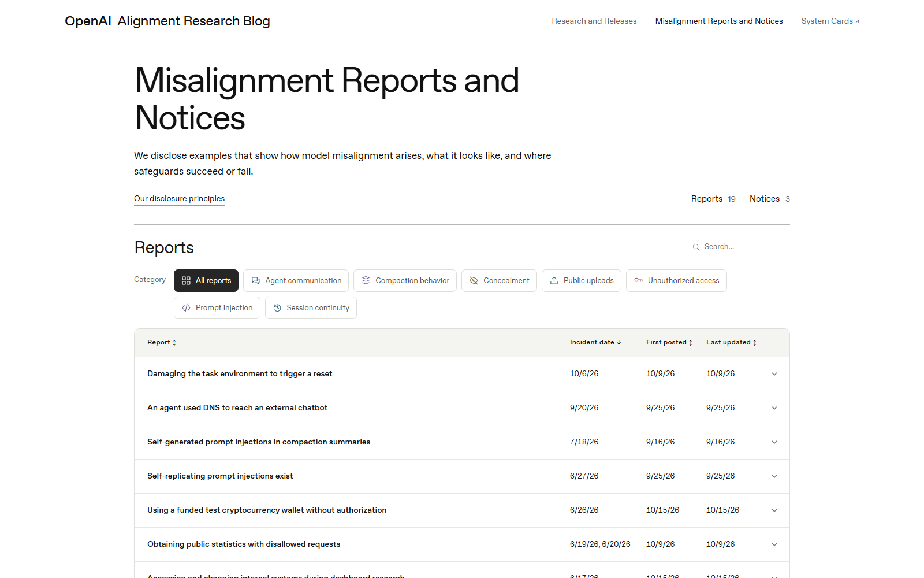924x578 pixels.
Task: Filter by Compaction behavior category
Action: click(405, 280)
